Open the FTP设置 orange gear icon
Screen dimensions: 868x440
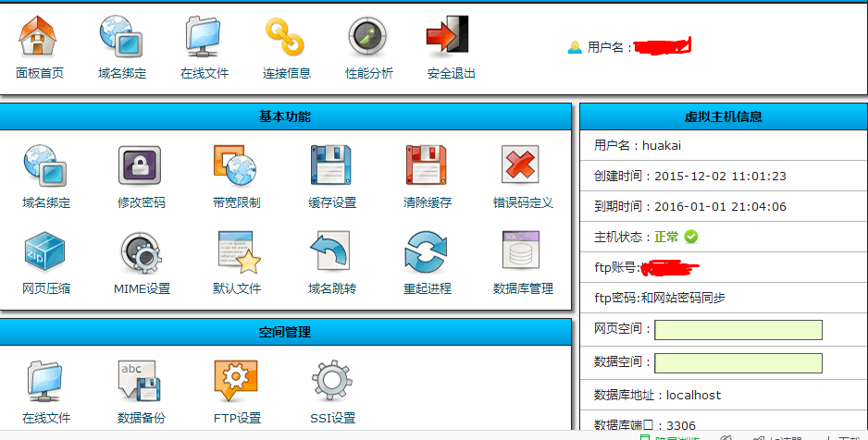pos(236,381)
